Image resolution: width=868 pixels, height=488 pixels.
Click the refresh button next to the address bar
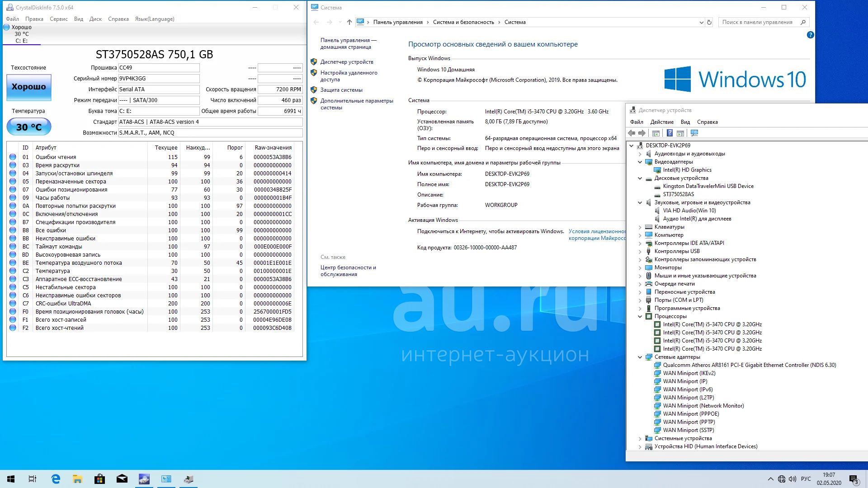(x=709, y=22)
